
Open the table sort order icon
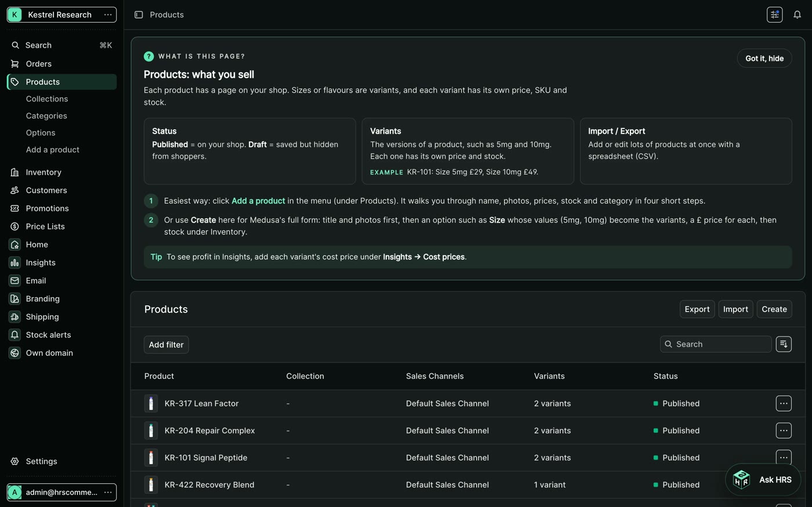pyautogui.click(x=784, y=344)
